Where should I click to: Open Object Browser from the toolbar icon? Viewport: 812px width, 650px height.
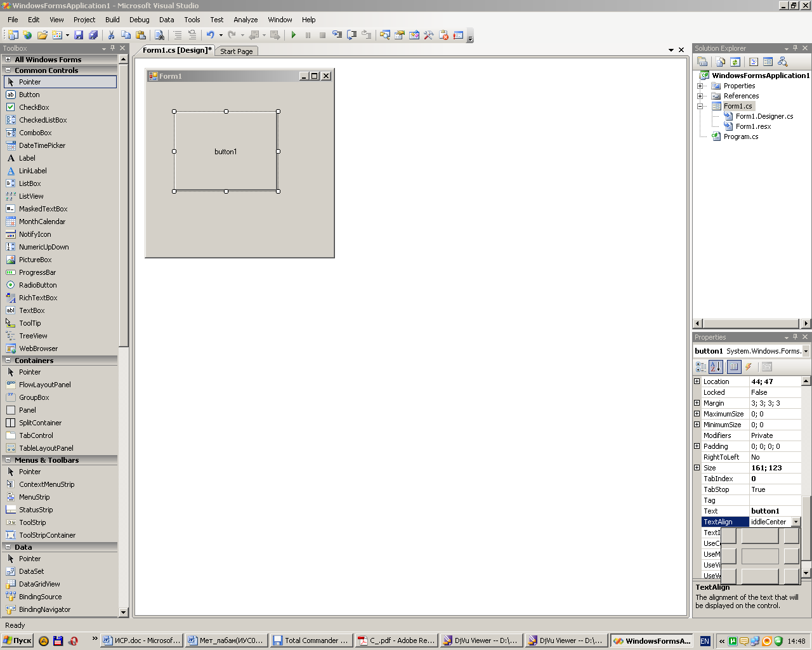414,35
